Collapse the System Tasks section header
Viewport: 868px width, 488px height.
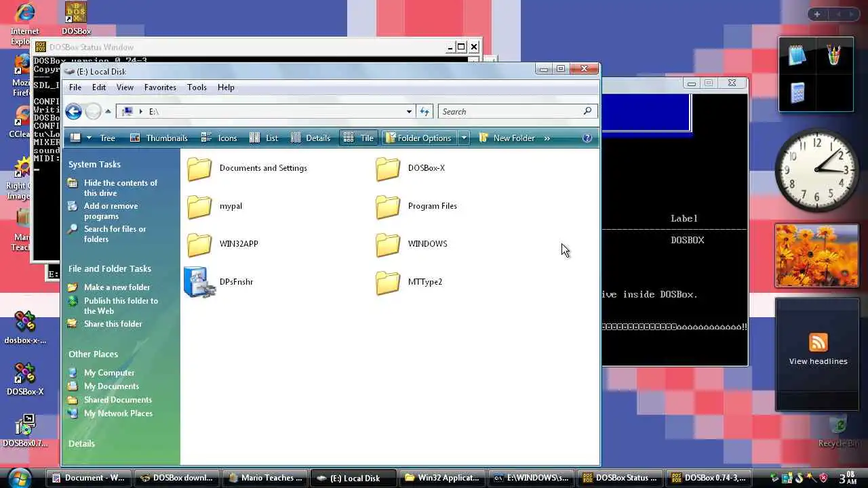(x=94, y=164)
